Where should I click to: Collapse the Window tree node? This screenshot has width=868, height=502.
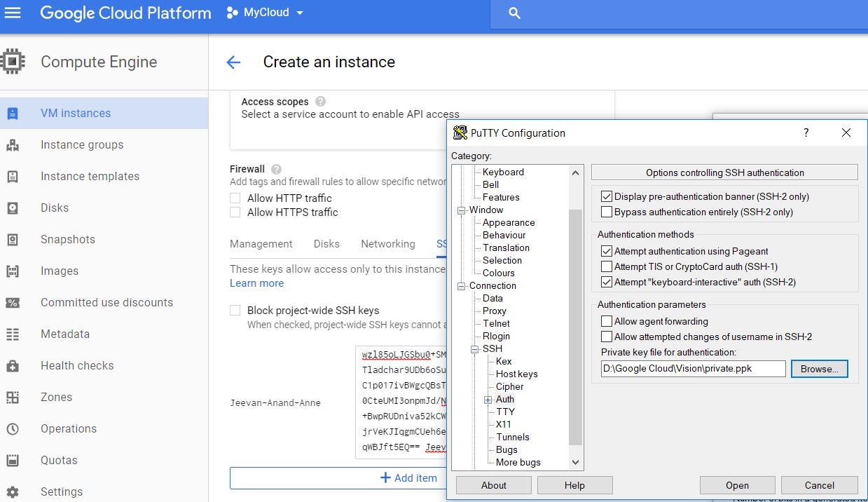462,210
